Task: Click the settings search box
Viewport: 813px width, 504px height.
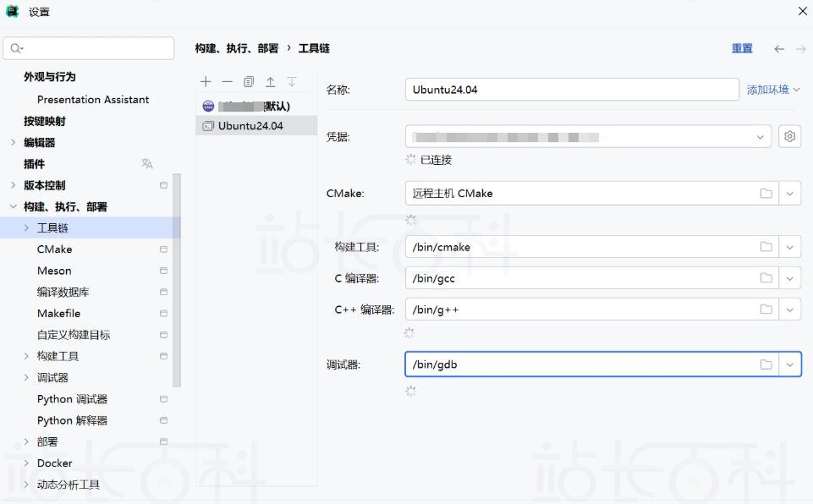Action: coord(89,48)
